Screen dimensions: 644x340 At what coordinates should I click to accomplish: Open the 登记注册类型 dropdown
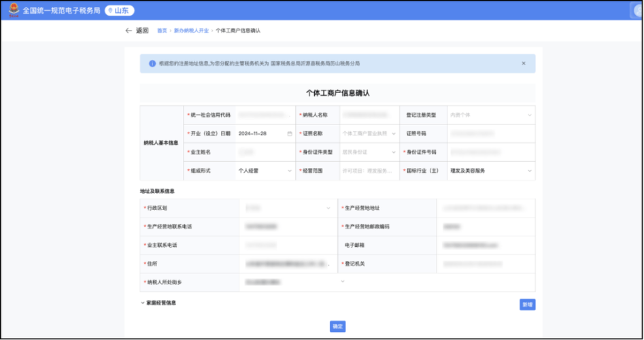[491, 115]
